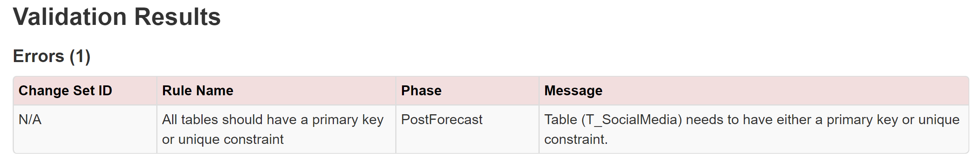
Task: Click the Phase column header
Action: (421, 91)
